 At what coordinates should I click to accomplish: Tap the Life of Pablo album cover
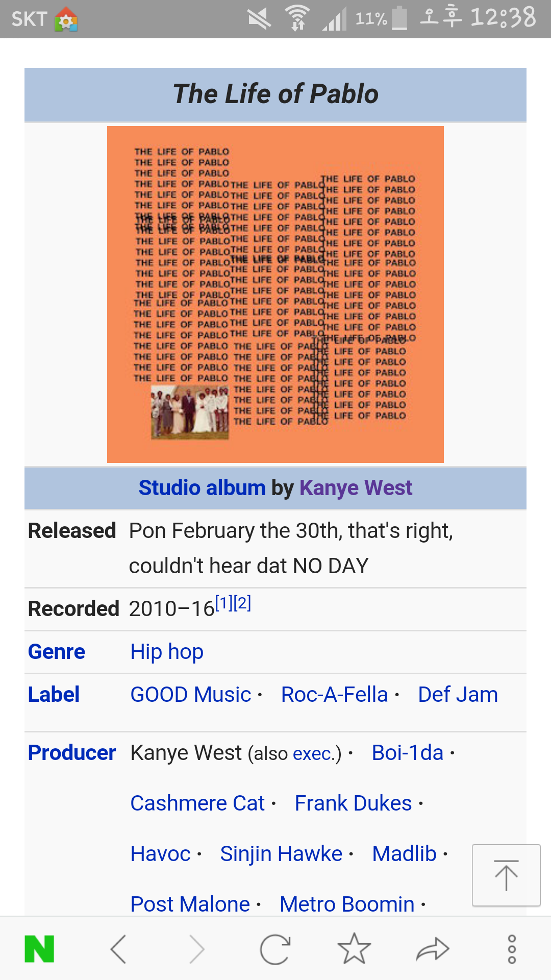coord(275,295)
